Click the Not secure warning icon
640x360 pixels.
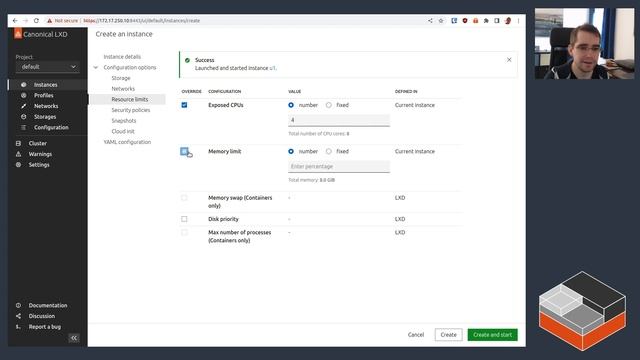(49, 20)
